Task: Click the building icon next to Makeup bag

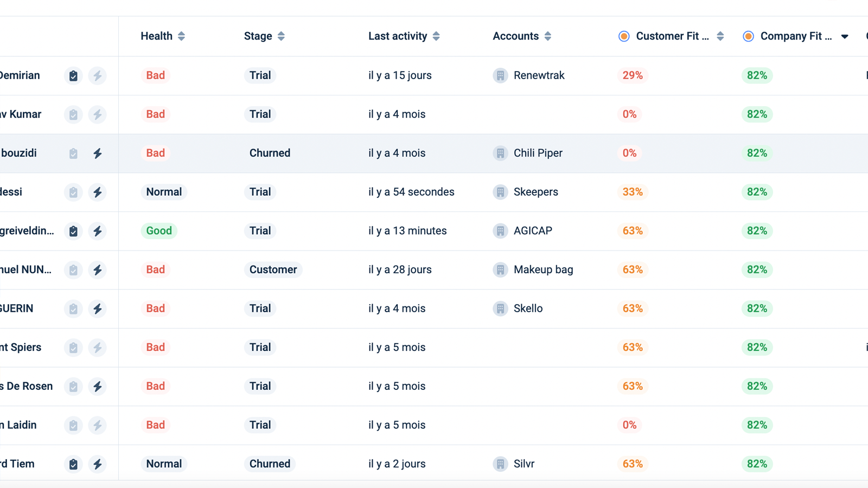Action: click(x=500, y=269)
